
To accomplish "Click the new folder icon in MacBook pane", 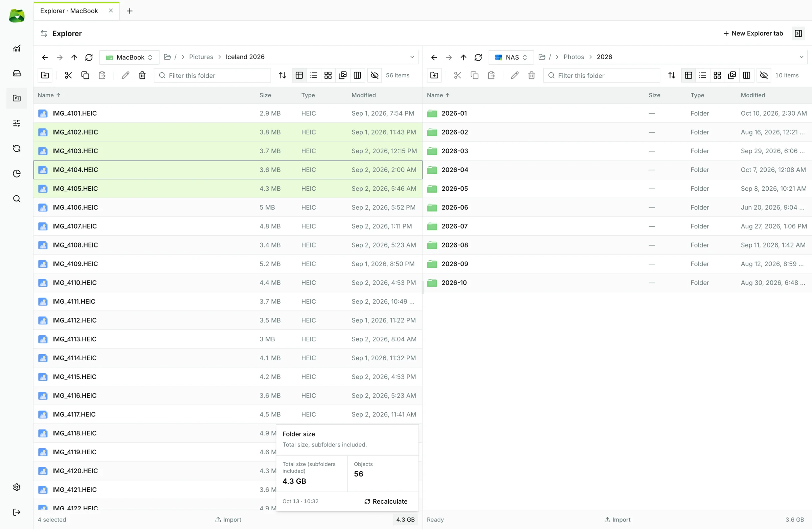I will [x=45, y=75].
